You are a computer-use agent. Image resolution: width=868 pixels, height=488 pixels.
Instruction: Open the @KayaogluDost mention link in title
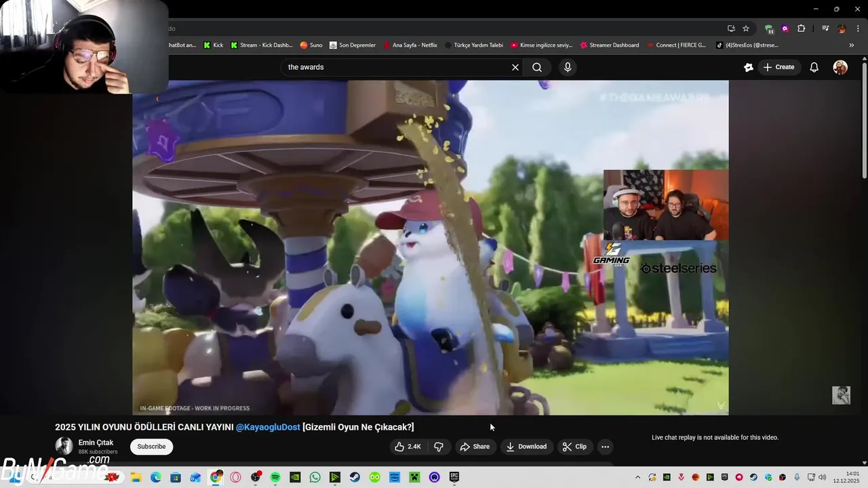coord(268,427)
